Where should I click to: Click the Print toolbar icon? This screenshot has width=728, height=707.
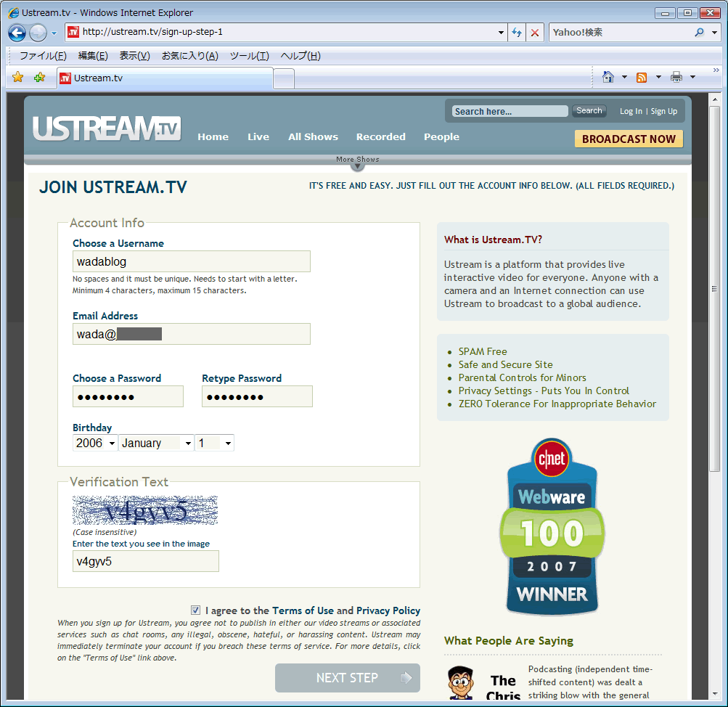click(x=676, y=78)
